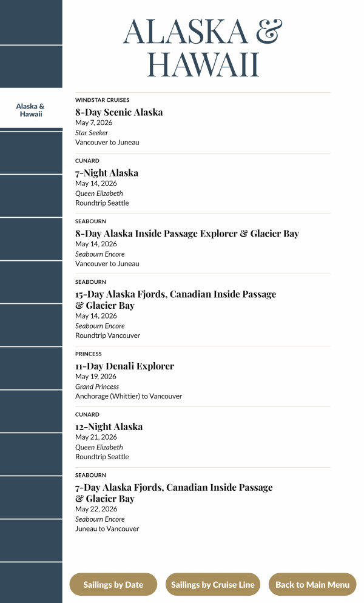Click the Anchorage (Whittier) to Vancouver route
Viewport: 364px width, 603px height.
pyautogui.click(x=129, y=396)
